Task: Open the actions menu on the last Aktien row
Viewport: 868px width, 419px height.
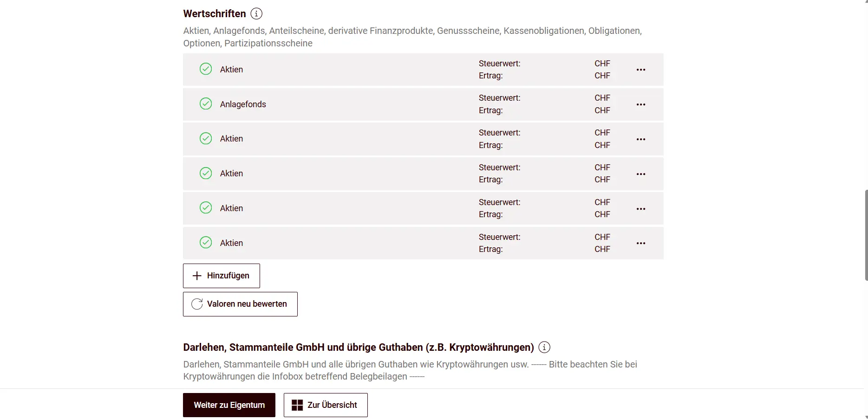Action: tap(641, 243)
